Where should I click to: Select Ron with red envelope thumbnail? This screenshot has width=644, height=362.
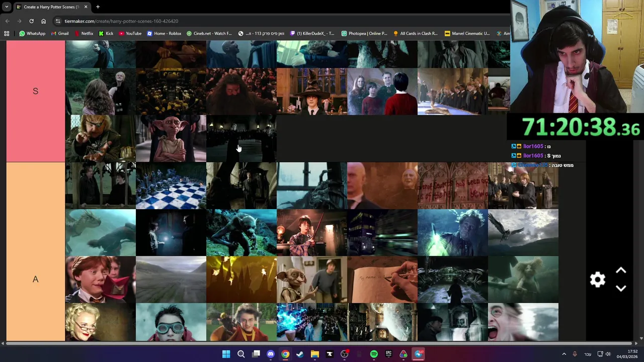pos(101,280)
